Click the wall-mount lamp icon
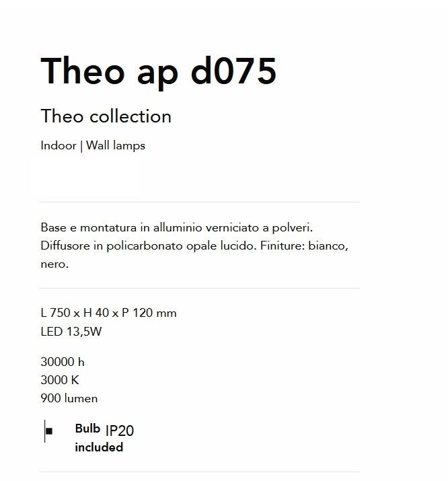The width and height of the screenshot is (448, 481). click(48, 431)
